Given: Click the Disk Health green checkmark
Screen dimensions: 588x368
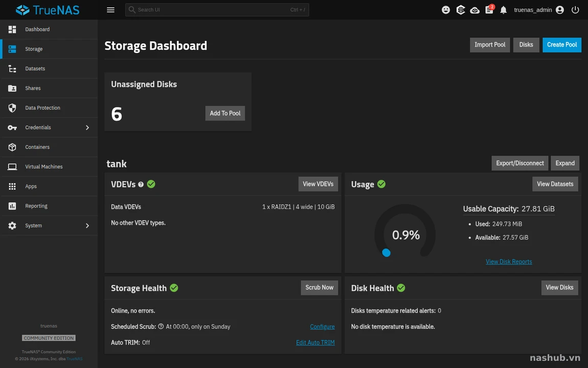Looking at the screenshot, I should pos(401,288).
